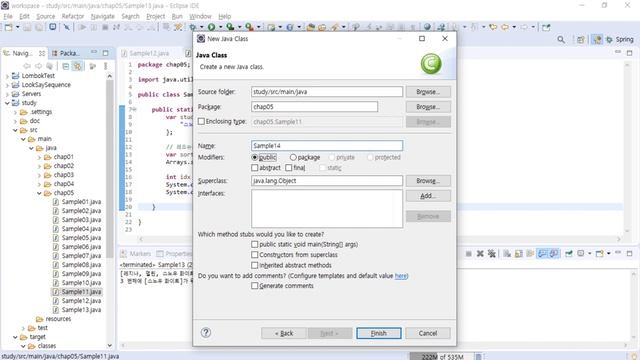The image size is (640, 360).
Task: Switch to the Spring perspective
Action: coord(620,39)
